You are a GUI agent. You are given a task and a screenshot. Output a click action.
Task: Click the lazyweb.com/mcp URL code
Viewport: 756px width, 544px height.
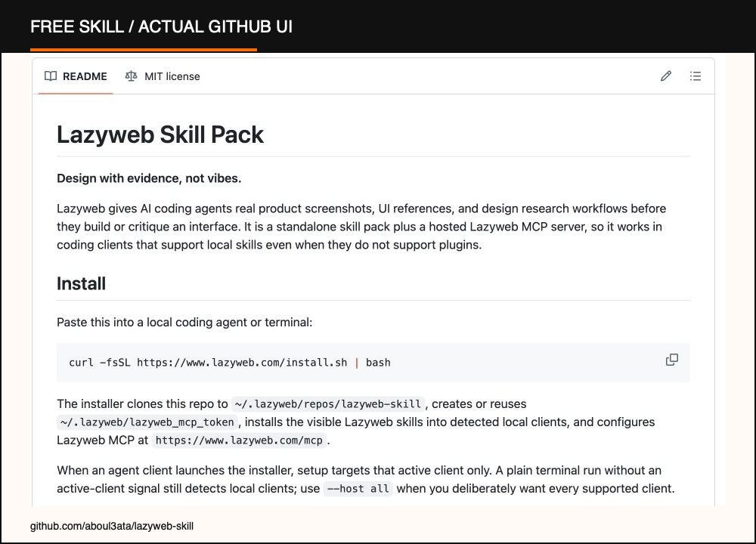[x=239, y=440]
